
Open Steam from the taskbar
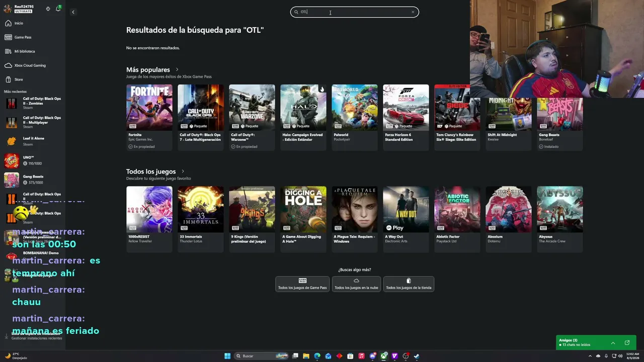click(x=417, y=356)
